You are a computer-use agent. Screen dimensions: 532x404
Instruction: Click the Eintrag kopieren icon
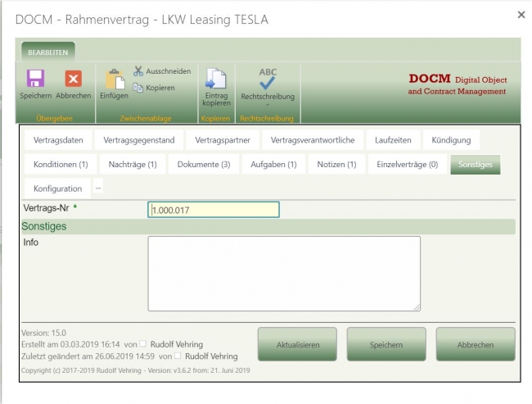[216, 79]
